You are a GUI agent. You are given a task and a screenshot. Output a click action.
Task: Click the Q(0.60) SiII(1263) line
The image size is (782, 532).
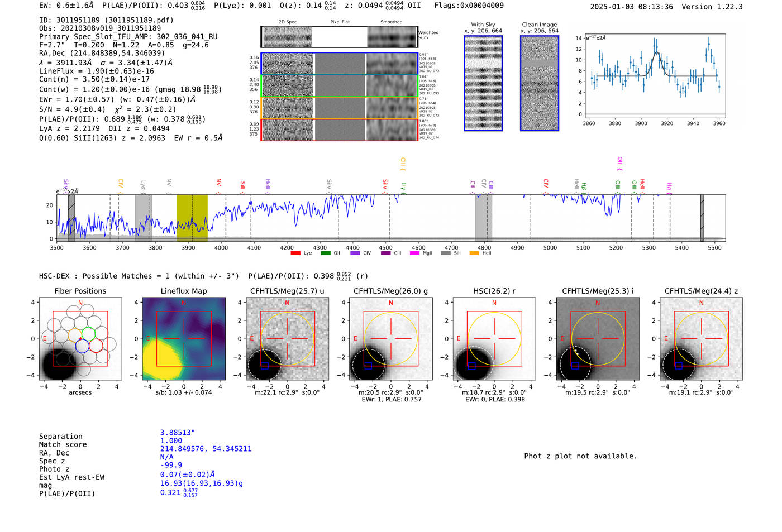tap(131, 138)
